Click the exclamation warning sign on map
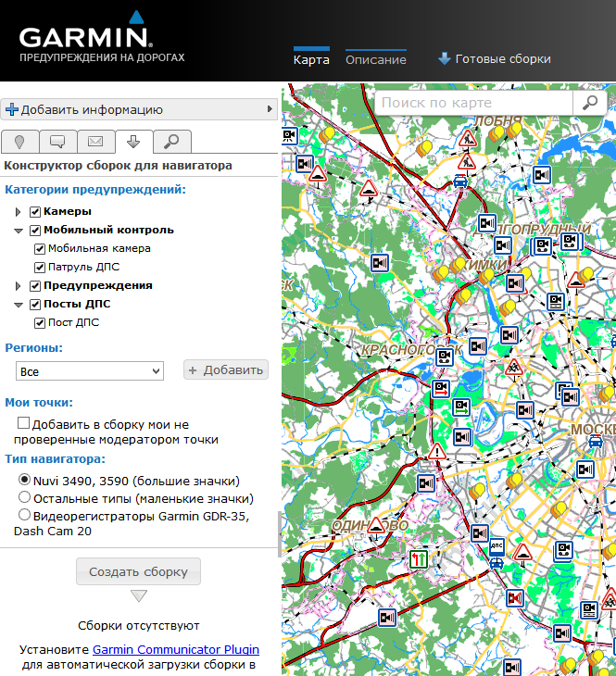 437,453
